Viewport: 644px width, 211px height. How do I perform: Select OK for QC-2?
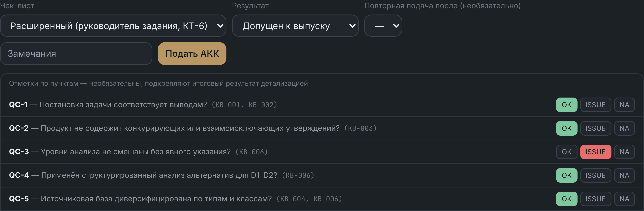tap(566, 128)
